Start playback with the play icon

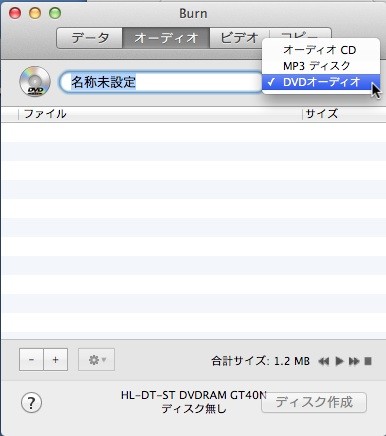point(339,361)
